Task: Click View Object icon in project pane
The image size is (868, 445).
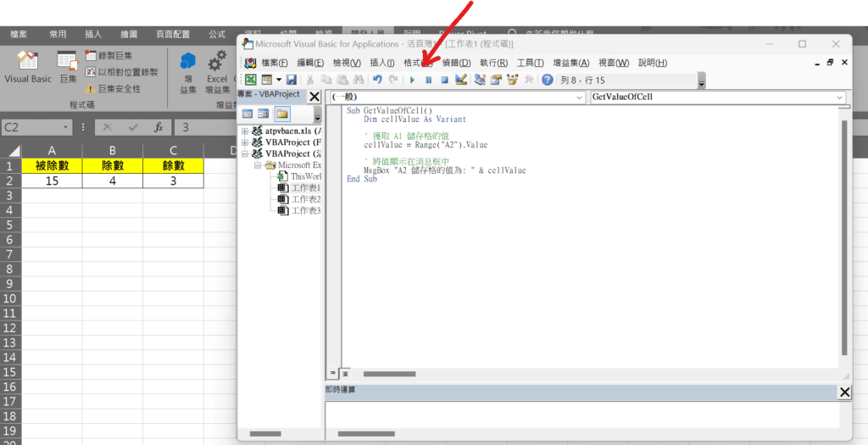Action: pyautogui.click(x=264, y=114)
